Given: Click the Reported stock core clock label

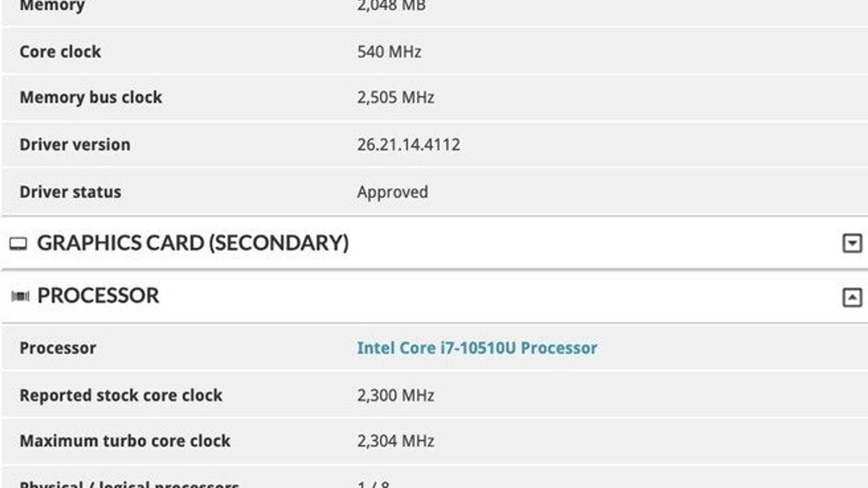Looking at the screenshot, I should point(121,395).
